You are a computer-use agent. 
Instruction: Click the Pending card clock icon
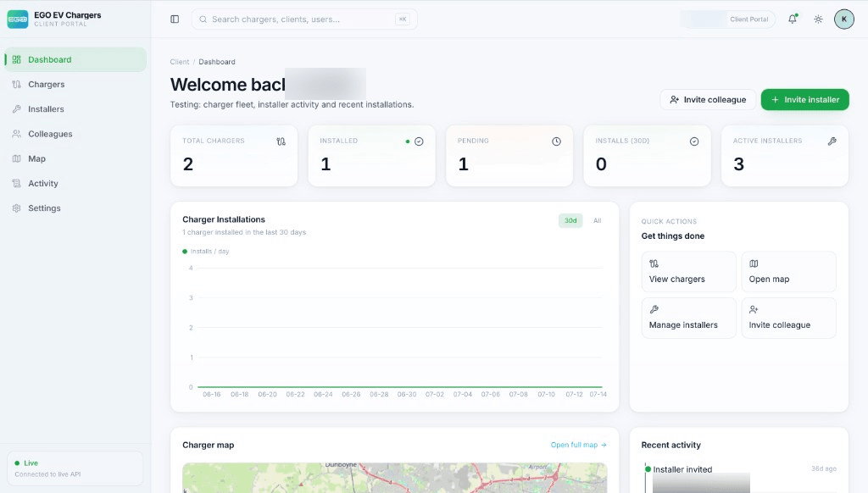tap(556, 141)
